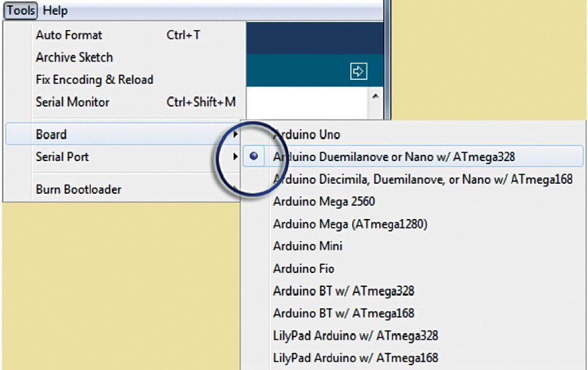588x370 pixels.
Task: Click the serial monitor arrow icon in toolbar
Action: pos(358,72)
